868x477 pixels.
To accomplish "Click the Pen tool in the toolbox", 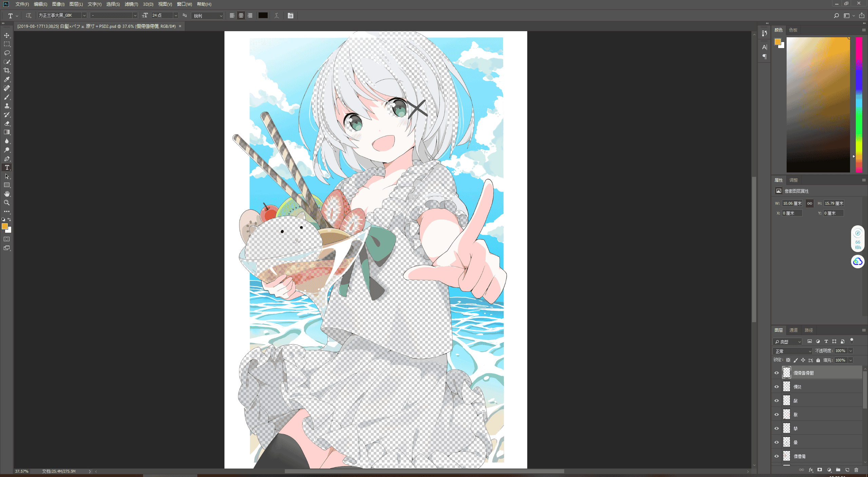I will click(x=7, y=159).
